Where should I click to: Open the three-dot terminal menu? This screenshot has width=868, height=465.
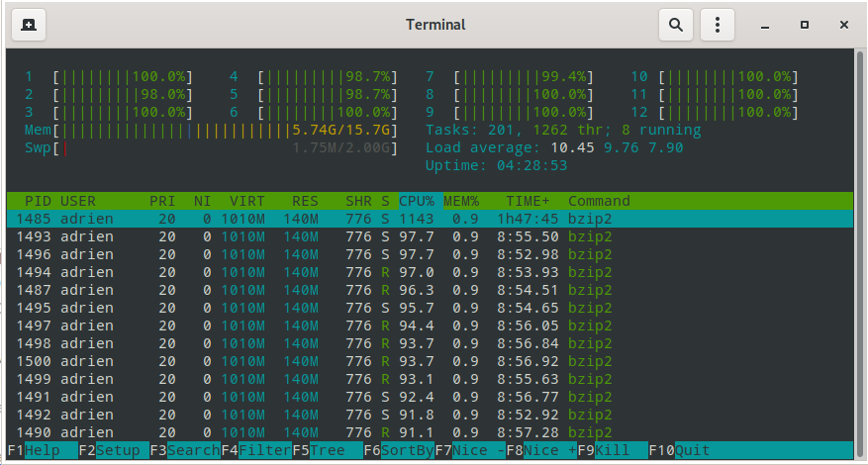[718, 25]
